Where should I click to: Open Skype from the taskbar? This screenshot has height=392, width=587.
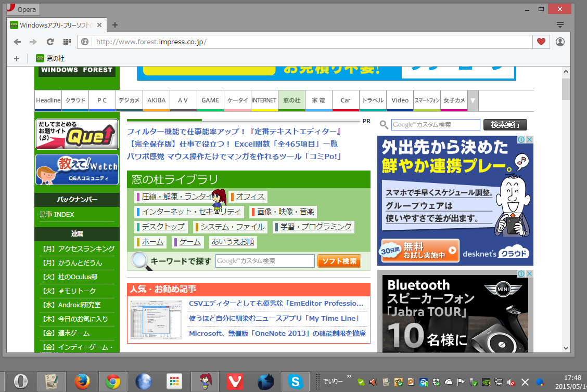coord(296,381)
